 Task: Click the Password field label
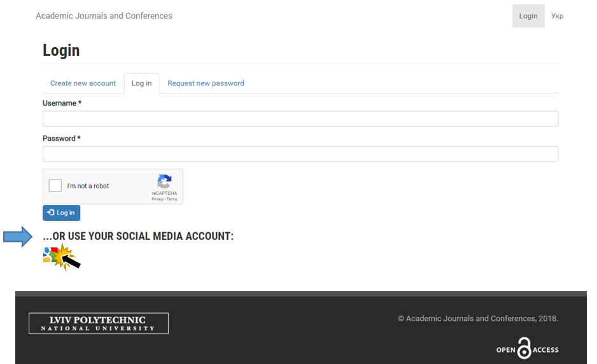click(x=62, y=139)
